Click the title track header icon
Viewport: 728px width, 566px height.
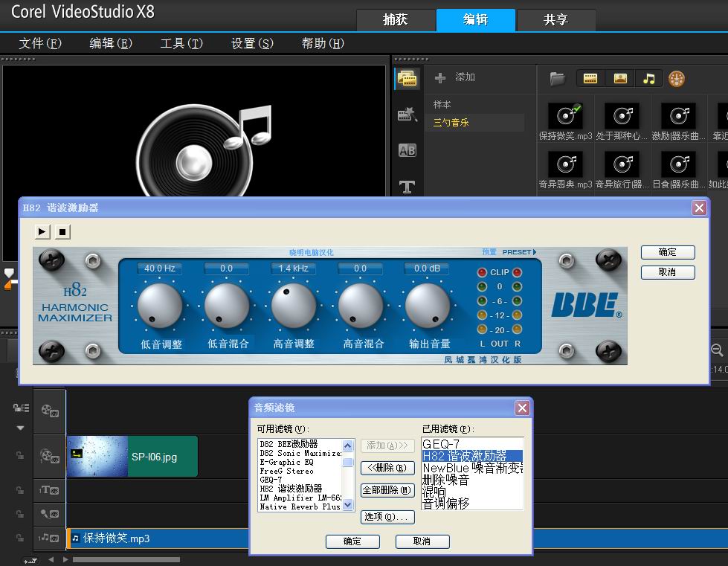pyautogui.click(x=49, y=490)
